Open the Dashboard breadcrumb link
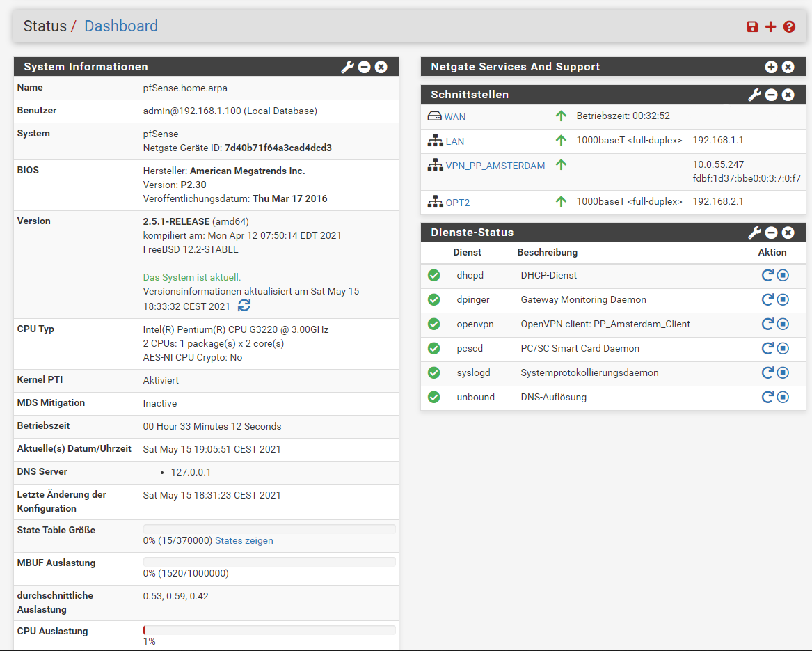Screen dimensions: 812x651 point(121,26)
